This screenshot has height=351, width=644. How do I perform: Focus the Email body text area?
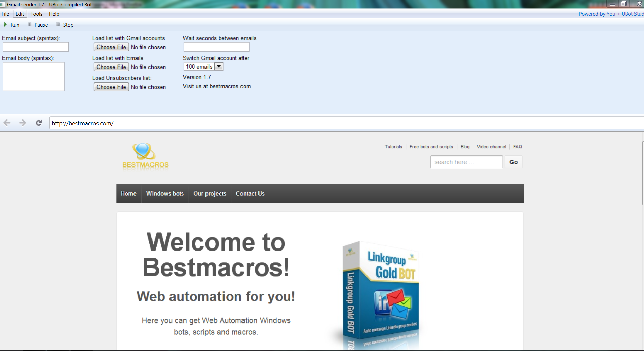(34, 76)
